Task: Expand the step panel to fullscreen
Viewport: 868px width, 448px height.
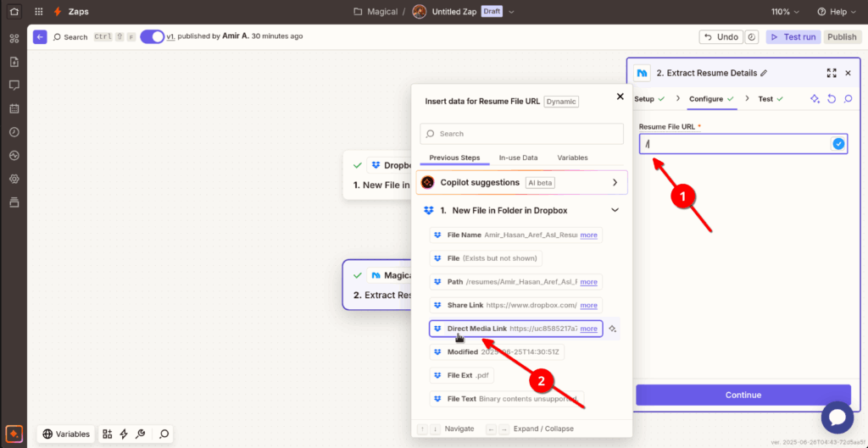Action: click(832, 73)
